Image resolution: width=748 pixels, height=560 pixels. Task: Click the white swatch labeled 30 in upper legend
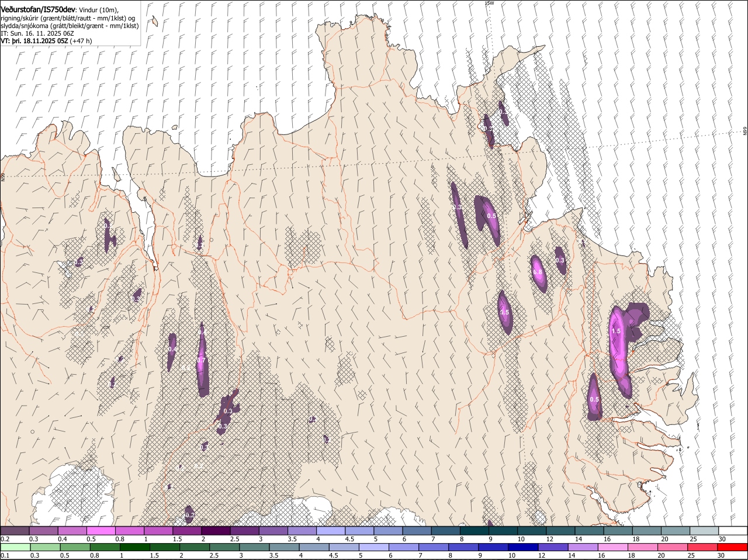(x=733, y=531)
